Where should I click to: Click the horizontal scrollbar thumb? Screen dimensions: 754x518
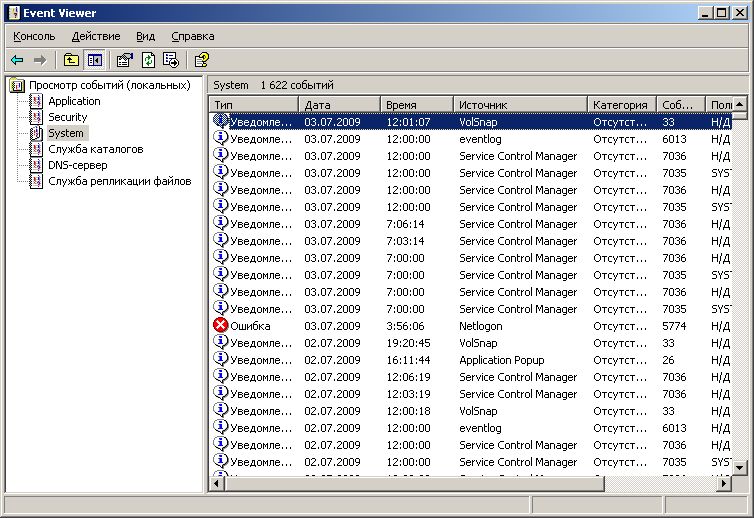click(415, 483)
